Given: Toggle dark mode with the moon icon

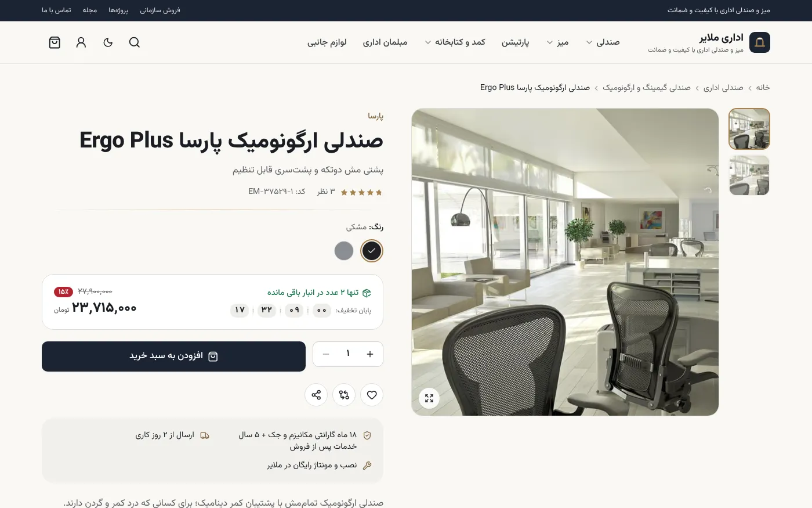Looking at the screenshot, I should 108,42.
